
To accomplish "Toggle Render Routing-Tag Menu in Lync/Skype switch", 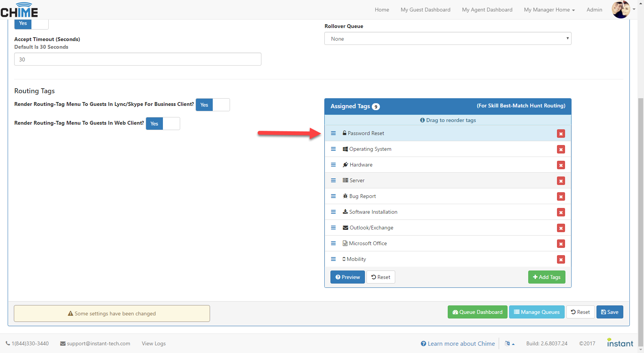I will [213, 105].
